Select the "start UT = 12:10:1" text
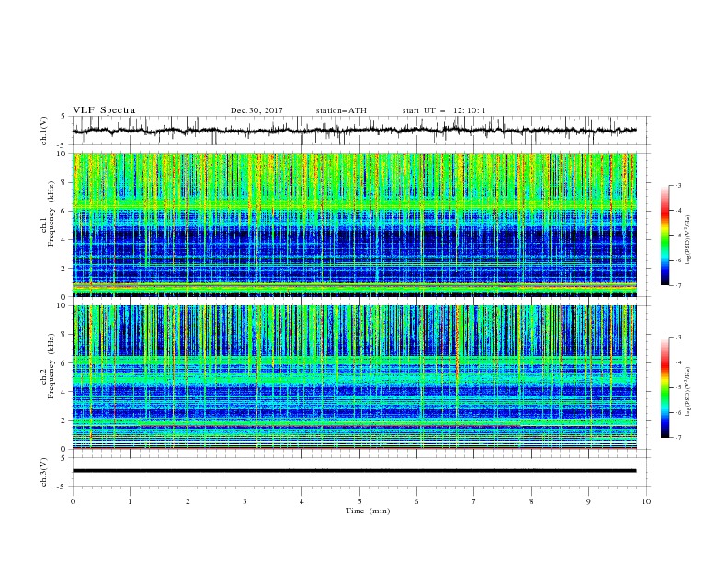728x563 pixels. tap(444, 110)
